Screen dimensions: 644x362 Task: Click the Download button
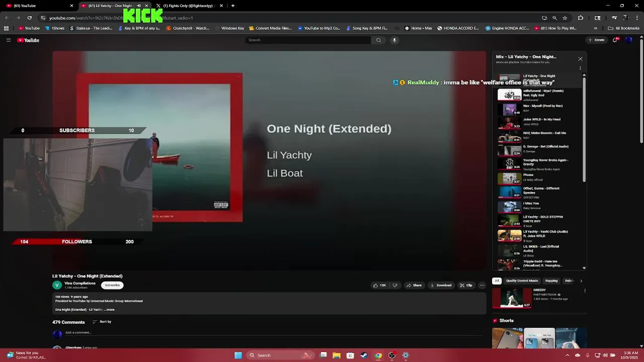click(x=441, y=285)
